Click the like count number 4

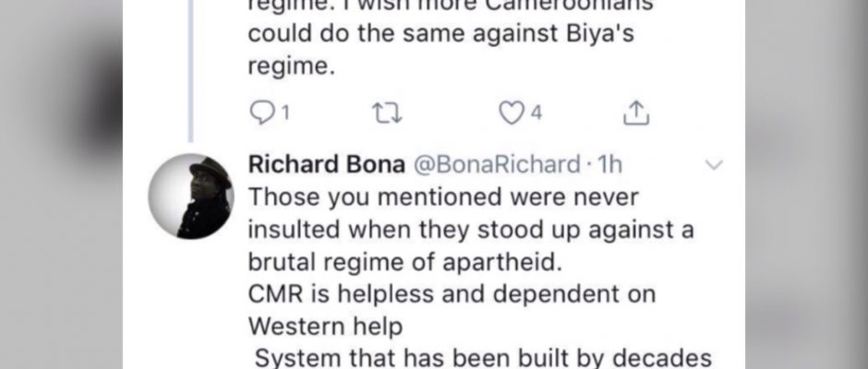click(x=536, y=113)
